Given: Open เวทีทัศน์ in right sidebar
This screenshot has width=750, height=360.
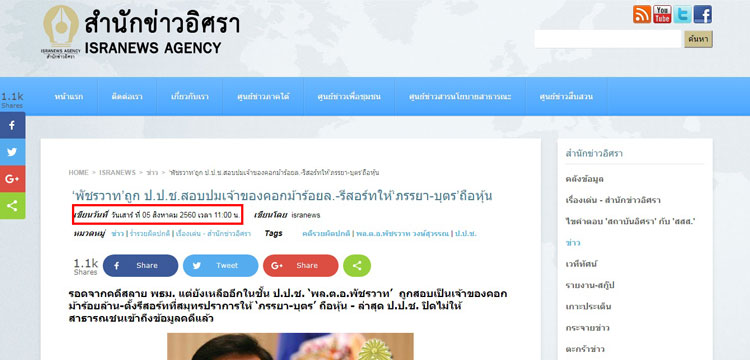Looking at the screenshot, I should pyautogui.click(x=582, y=264).
